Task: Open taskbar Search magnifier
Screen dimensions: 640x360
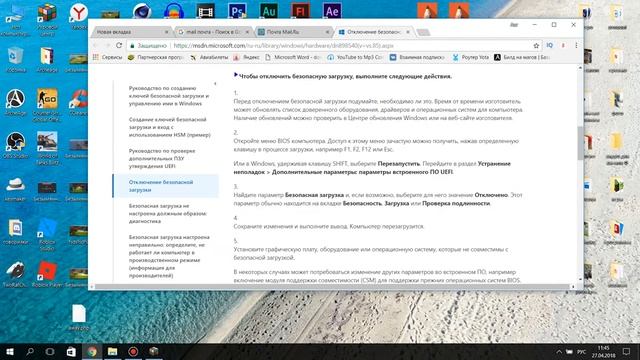Action: [x=30, y=351]
